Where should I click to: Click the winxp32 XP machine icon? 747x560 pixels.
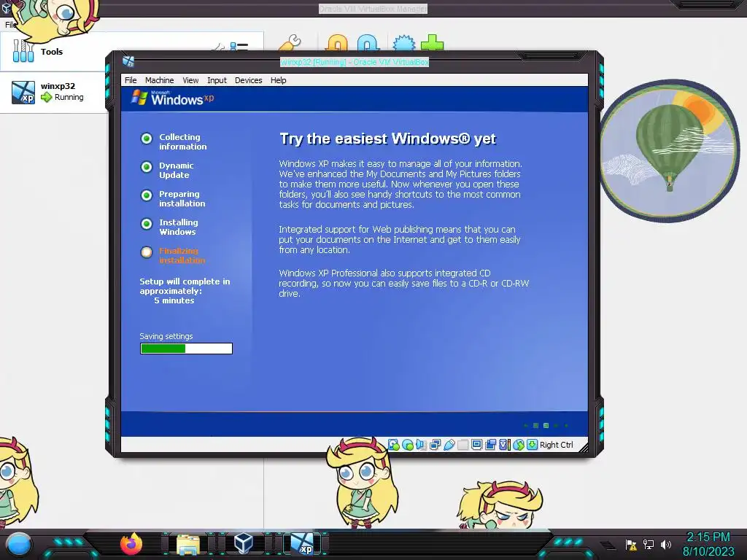tap(23, 92)
